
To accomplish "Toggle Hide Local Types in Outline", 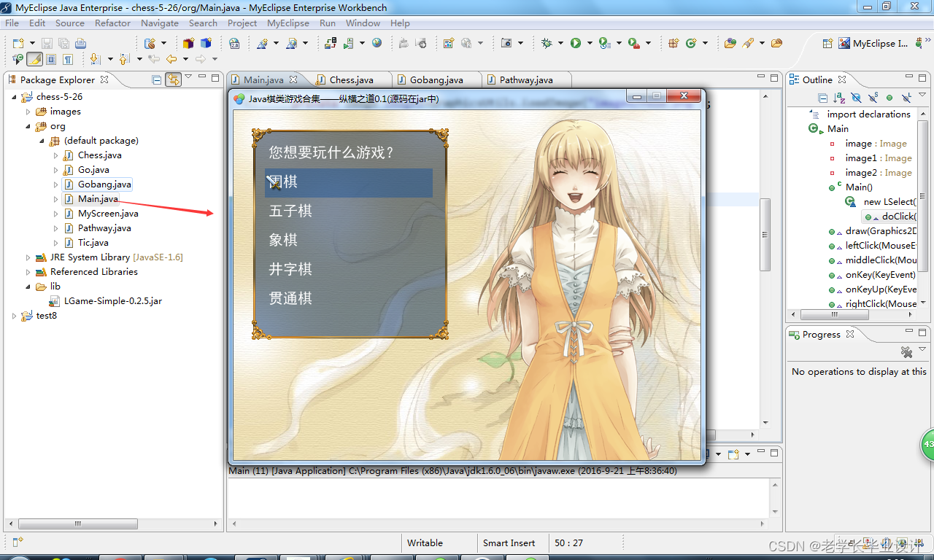I will pos(906,98).
